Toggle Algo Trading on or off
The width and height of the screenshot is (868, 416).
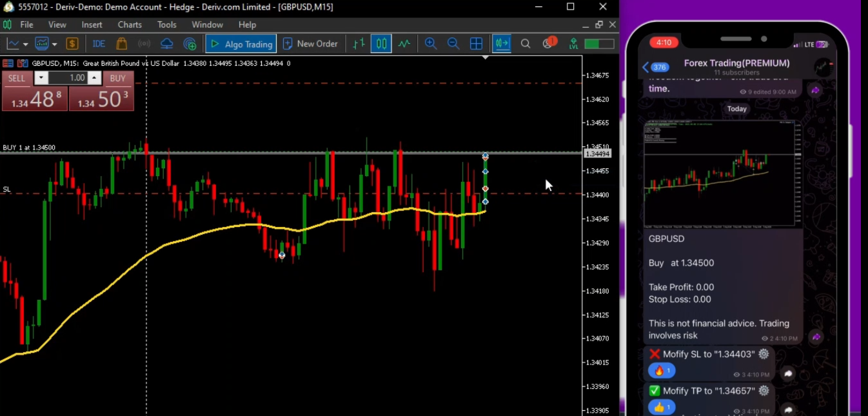click(x=241, y=44)
